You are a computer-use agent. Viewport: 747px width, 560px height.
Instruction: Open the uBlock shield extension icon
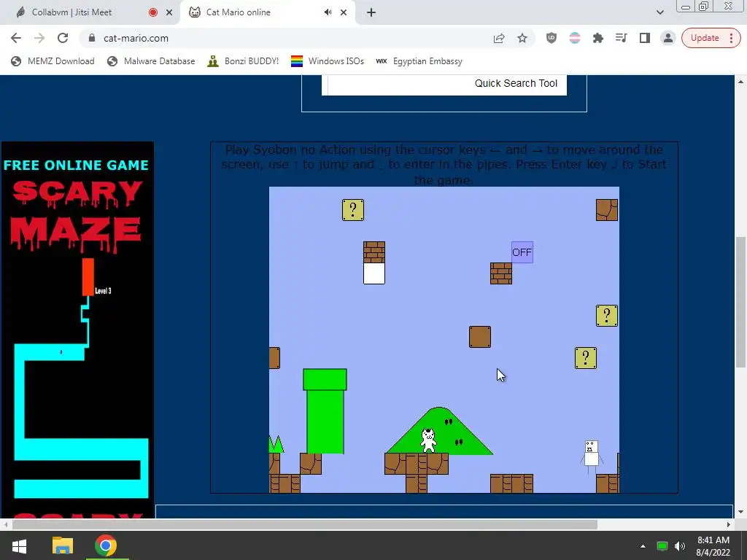551,38
